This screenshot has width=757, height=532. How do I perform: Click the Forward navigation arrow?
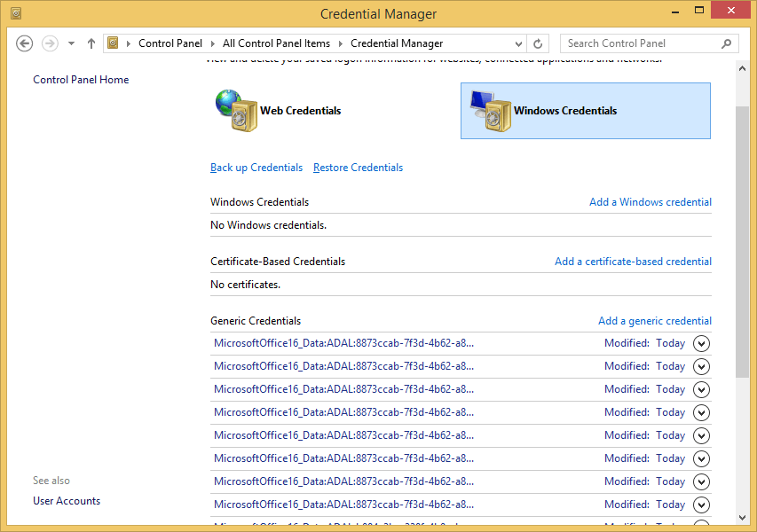click(50, 43)
